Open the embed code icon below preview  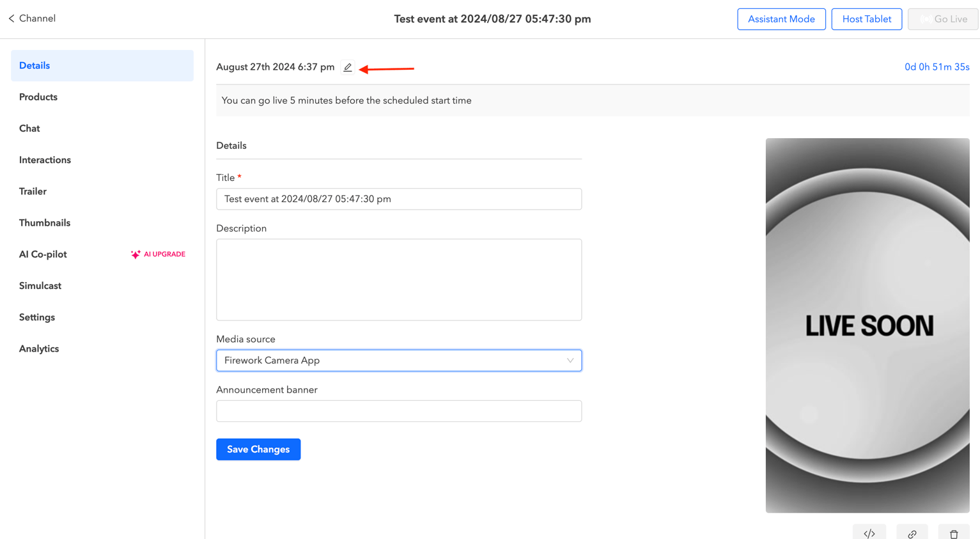point(869,533)
